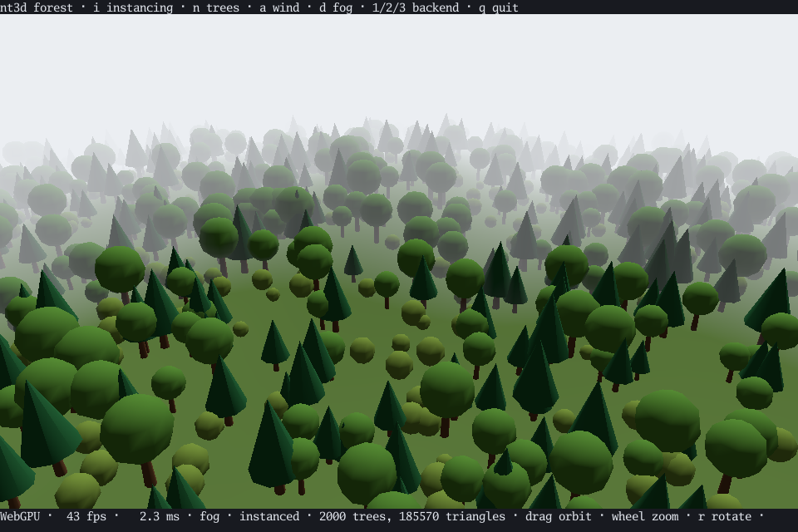Click the 'WebGPU' backend status label
Viewport: 798px width, 532px height.
click(20, 516)
